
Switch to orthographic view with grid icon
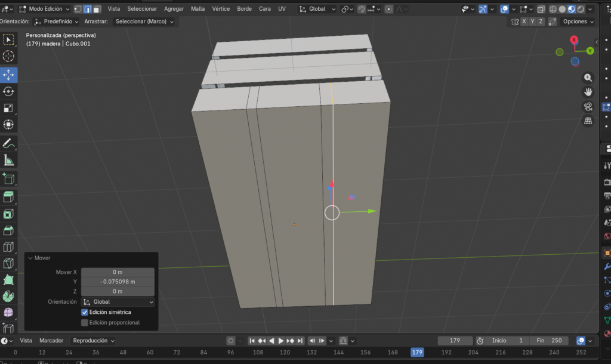[x=588, y=121]
